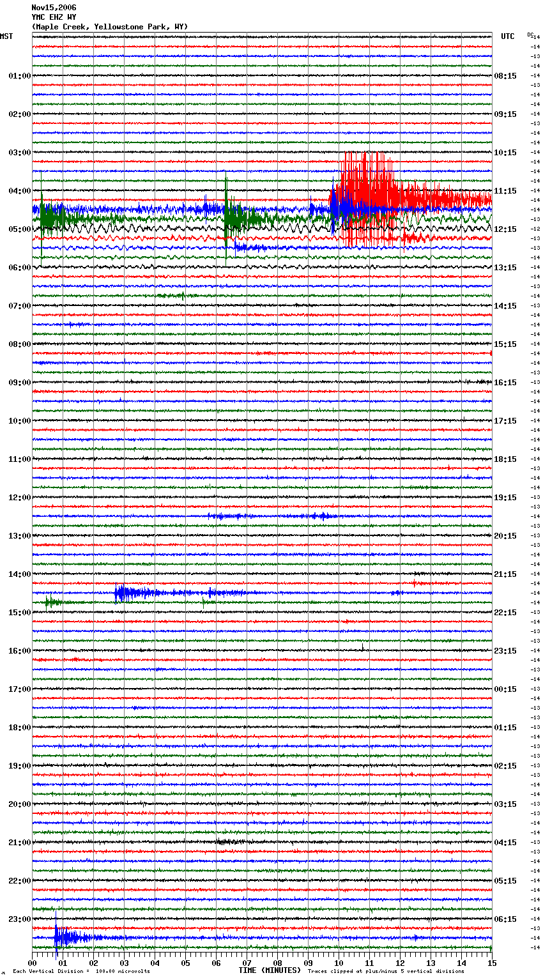Click the 04:15 UTC time label
The width and height of the screenshot is (543, 980).
pos(505,843)
